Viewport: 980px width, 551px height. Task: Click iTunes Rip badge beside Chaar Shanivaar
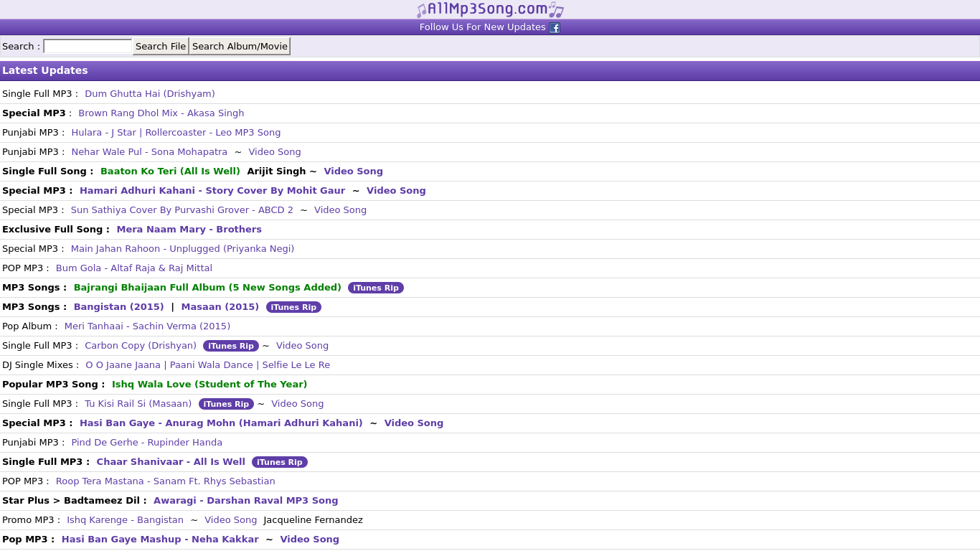tap(280, 462)
